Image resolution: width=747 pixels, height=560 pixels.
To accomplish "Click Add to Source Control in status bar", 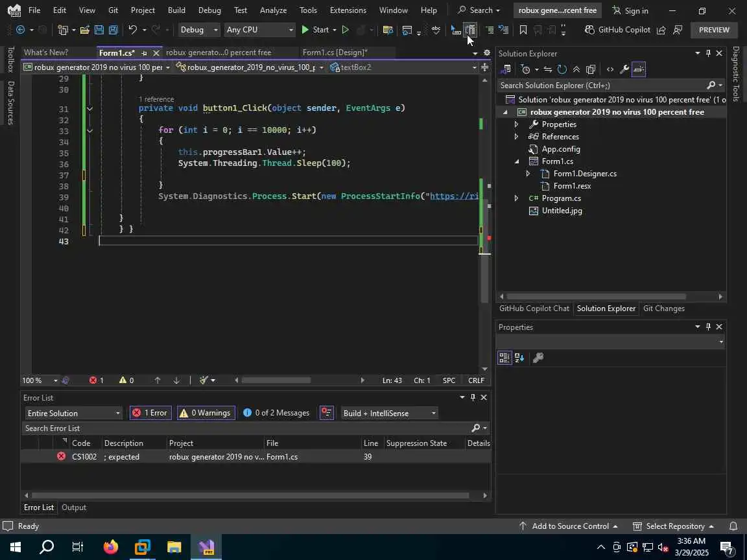I will [568, 526].
